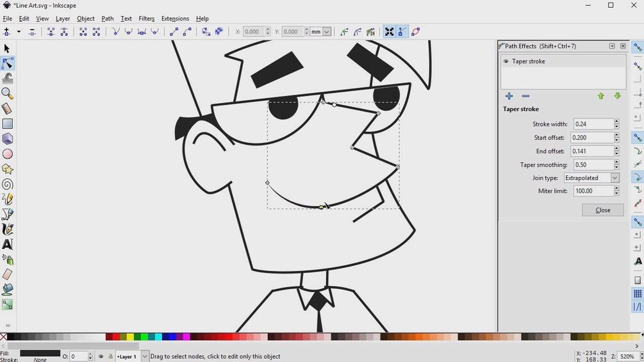Choose the Tweak tool
644x362 pixels.
pos(8,78)
